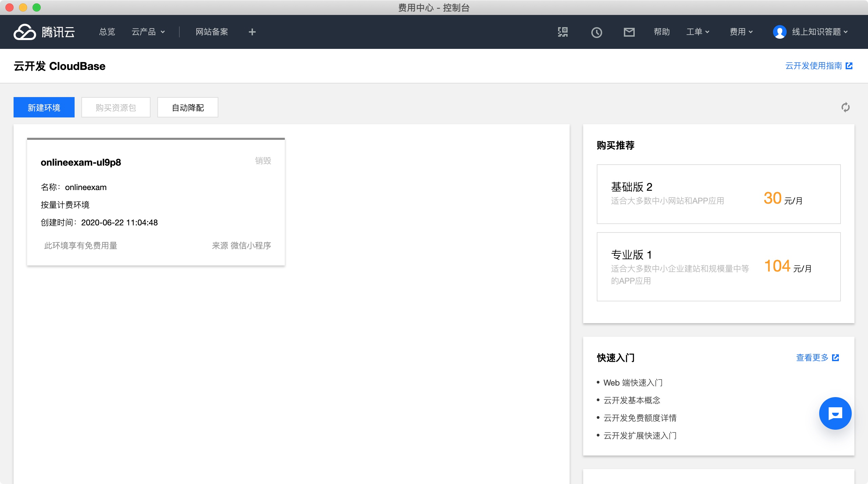This screenshot has height=484, width=868.
Task: Select the 基础版 2 purchase card
Action: pos(718,194)
